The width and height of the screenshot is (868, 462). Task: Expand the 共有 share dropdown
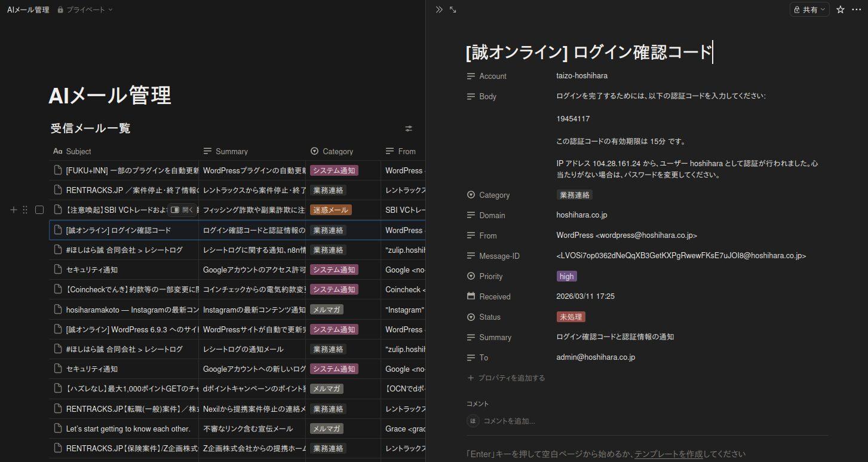(809, 10)
